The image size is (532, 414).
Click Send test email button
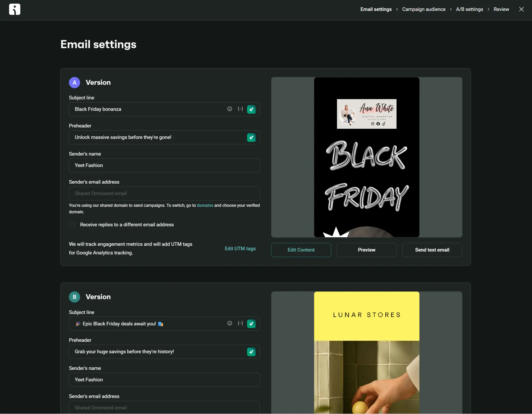pos(432,250)
